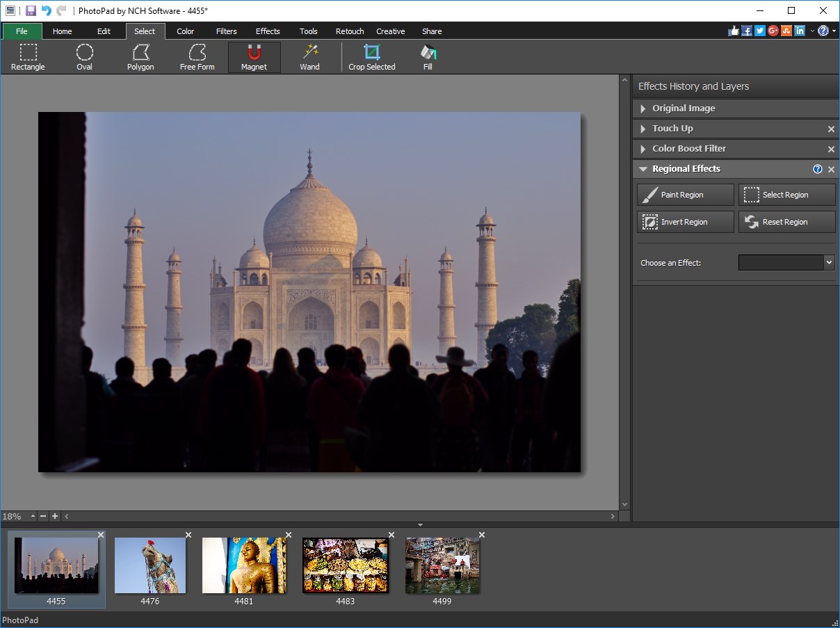Select the Wand tool

[309, 56]
